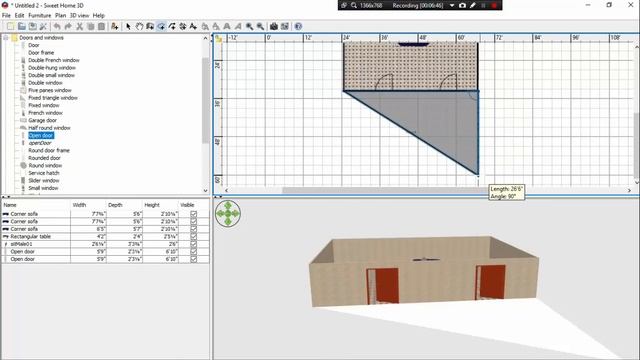Open the Furniture menu
640x360 pixels.
pos(40,16)
